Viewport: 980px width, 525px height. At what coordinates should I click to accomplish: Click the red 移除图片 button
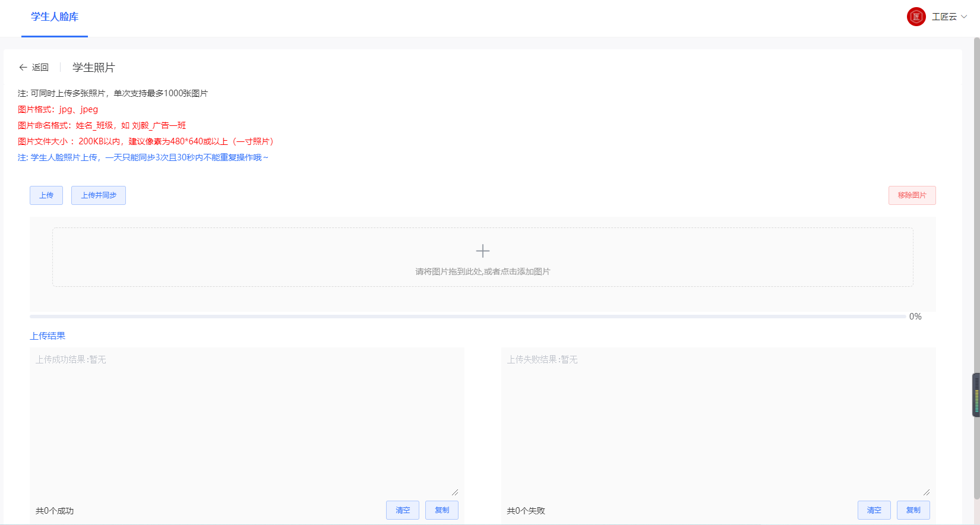pyautogui.click(x=912, y=195)
